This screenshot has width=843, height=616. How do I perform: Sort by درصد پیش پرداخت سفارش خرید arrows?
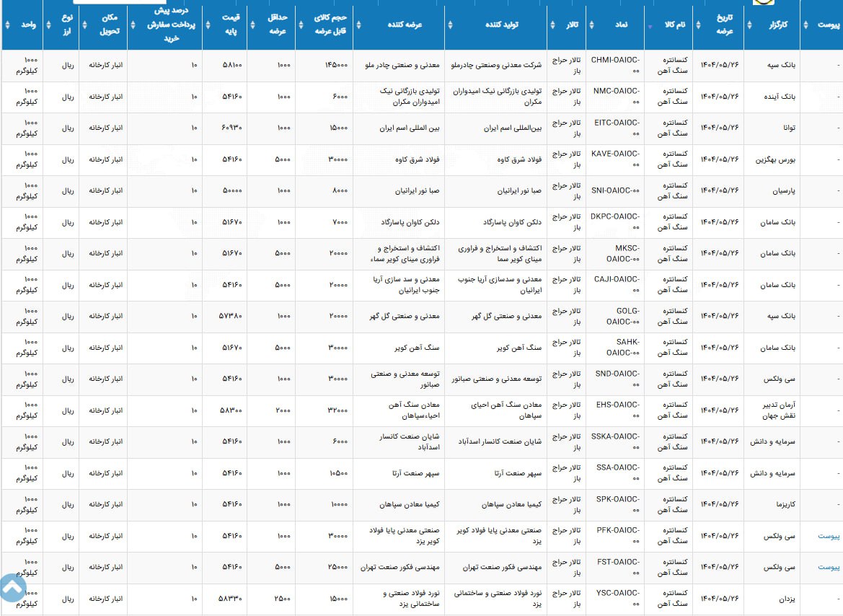tap(133, 25)
